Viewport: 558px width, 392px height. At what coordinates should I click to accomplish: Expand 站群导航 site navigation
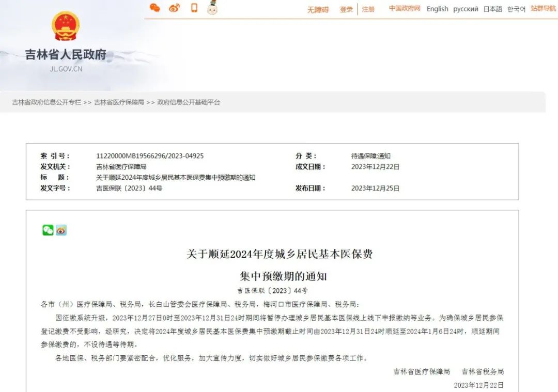tap(544, 9)
